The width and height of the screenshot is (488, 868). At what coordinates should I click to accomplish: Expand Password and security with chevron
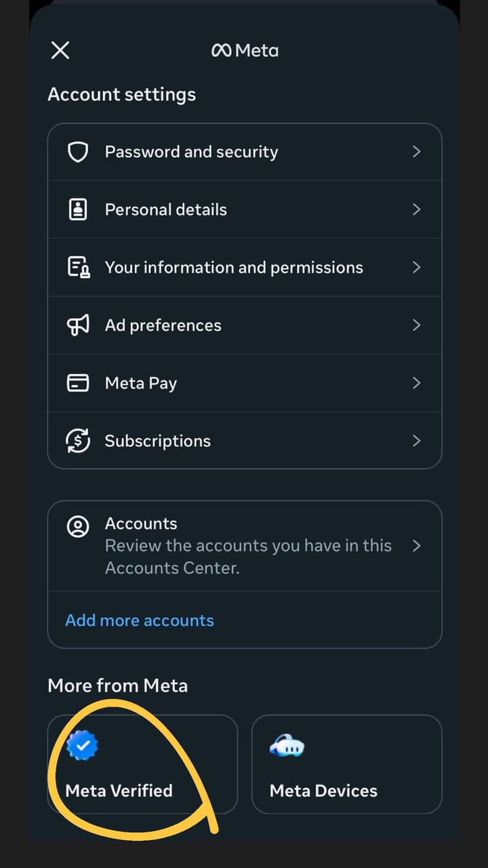pos(417,152)
